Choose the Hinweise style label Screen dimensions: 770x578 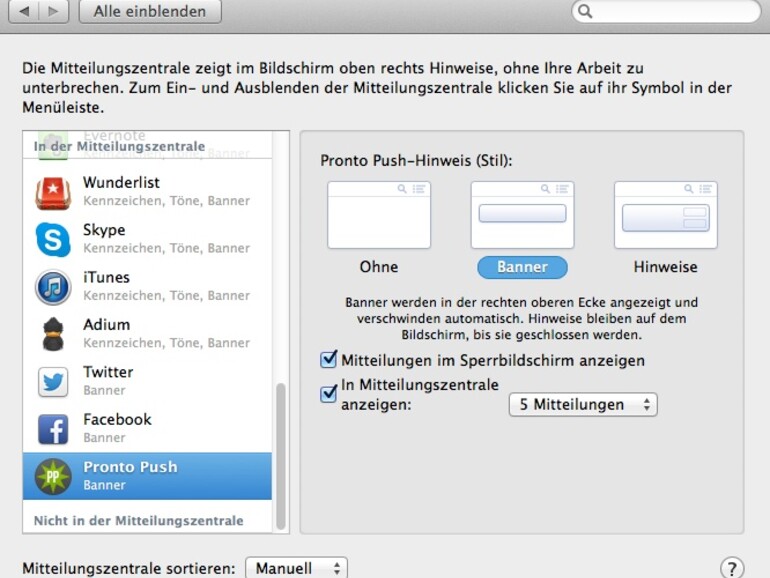665,267
